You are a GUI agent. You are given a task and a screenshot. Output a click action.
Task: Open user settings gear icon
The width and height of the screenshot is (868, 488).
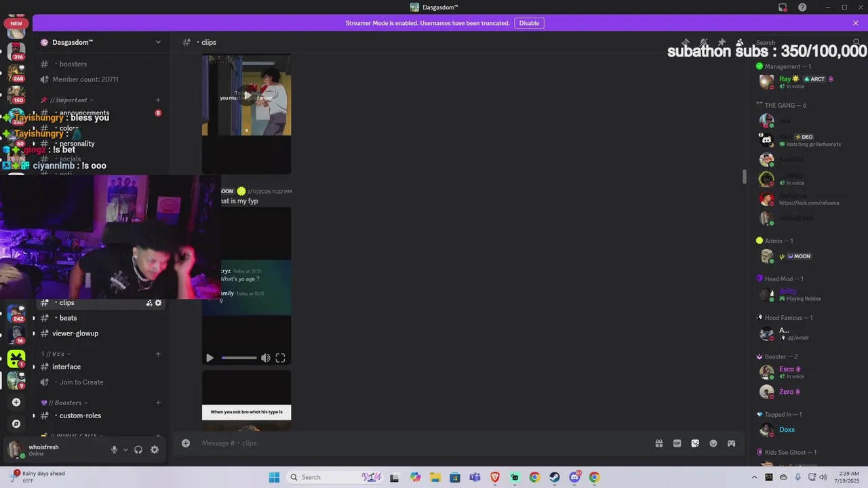(x=155, y=449)
